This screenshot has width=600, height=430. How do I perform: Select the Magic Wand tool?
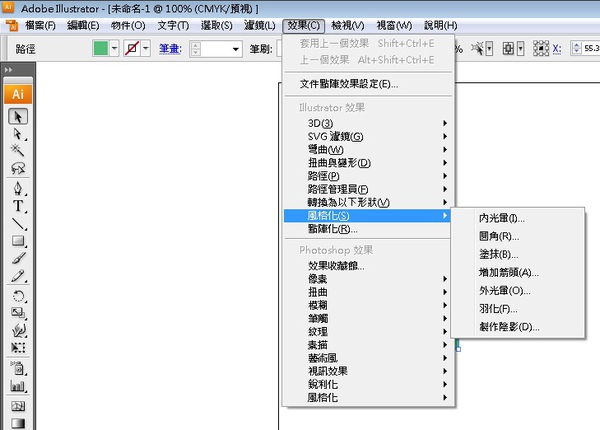(18, 150)
